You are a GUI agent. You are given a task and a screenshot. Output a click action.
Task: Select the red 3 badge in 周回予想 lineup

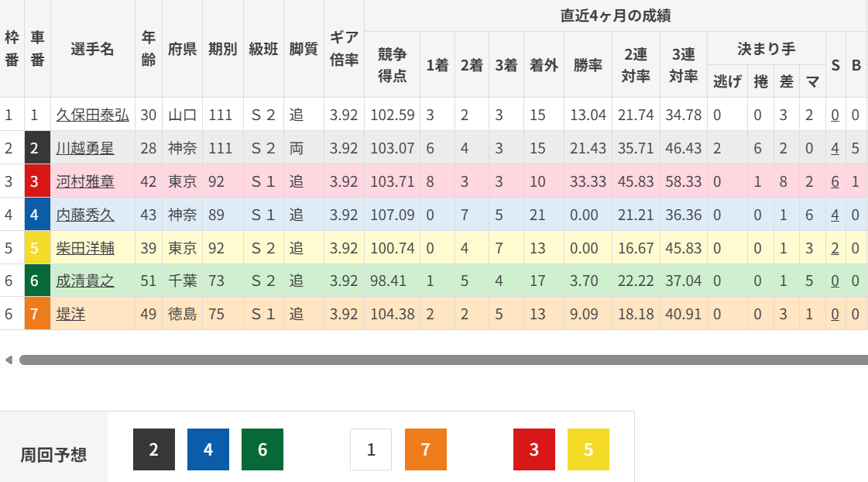533,449
